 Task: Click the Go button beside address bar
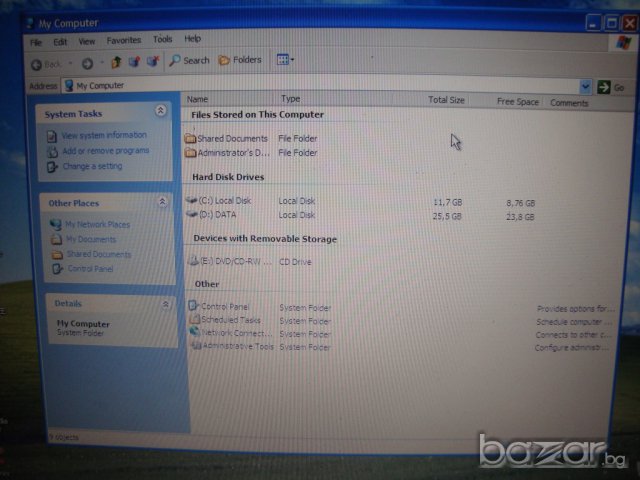(610, 88)
